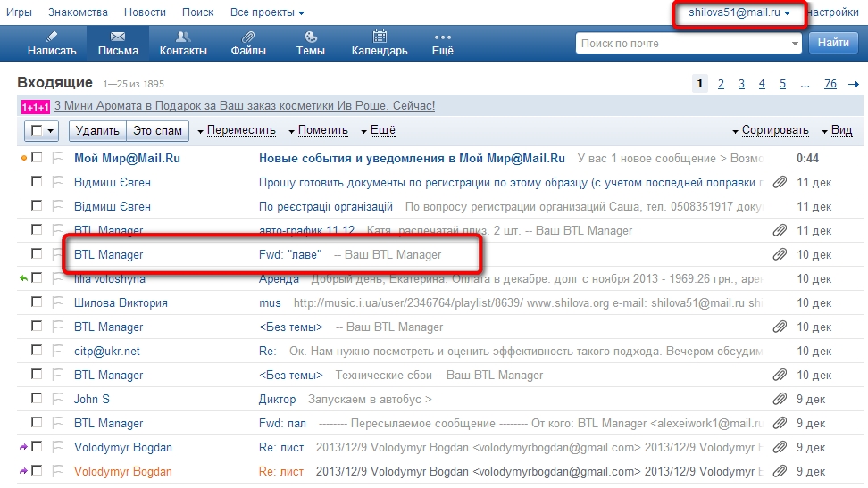The width and height of the screenshot is (868, 488).
Task: Click flag icon beside John S email
Action: pyautogui.click(x=58, y=399)
